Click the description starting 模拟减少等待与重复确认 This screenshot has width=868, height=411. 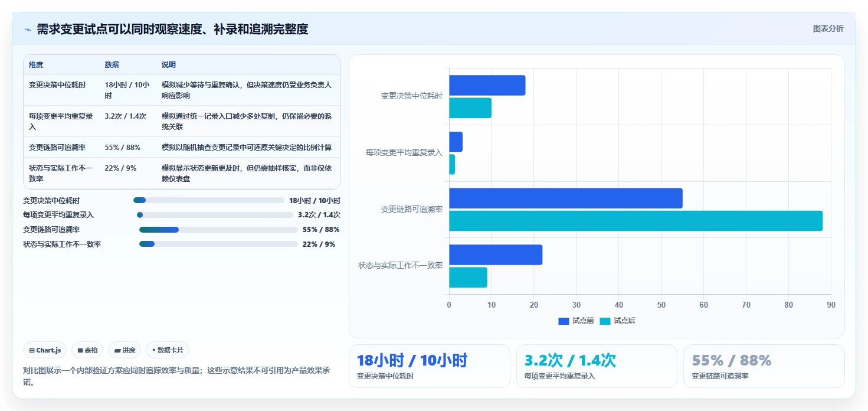click(x=247, y=90)
